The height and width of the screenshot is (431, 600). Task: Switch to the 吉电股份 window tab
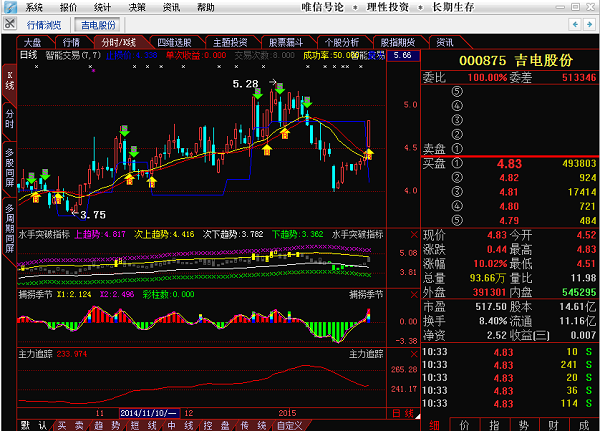[97, 24]
